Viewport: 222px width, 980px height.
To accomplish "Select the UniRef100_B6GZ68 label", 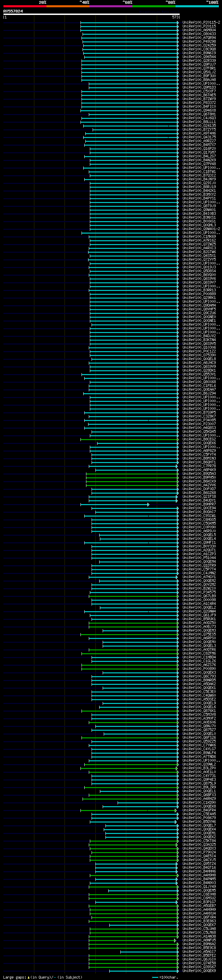I will click(x=199, y=493).
